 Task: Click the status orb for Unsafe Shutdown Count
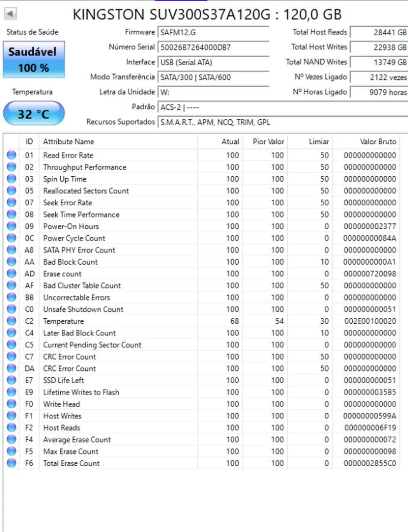pyautogui.click(x=12, y=309)
